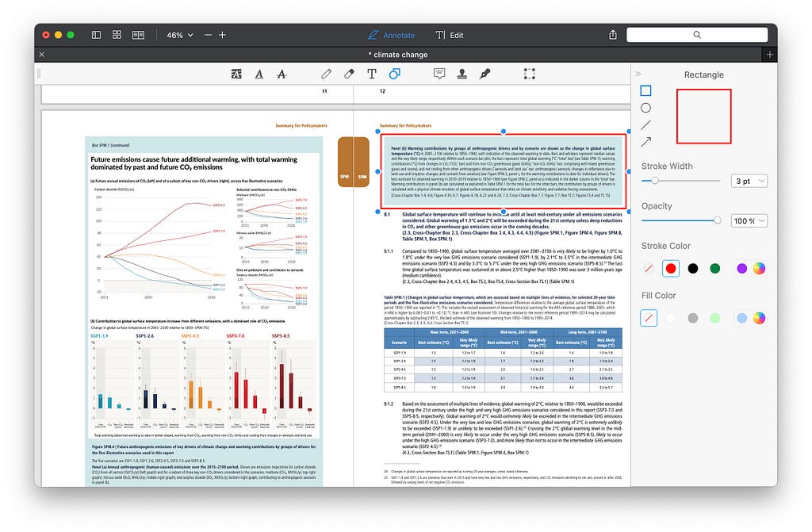
Task: Click section number 'B.1.2' on page
Action: coord(389,404)
